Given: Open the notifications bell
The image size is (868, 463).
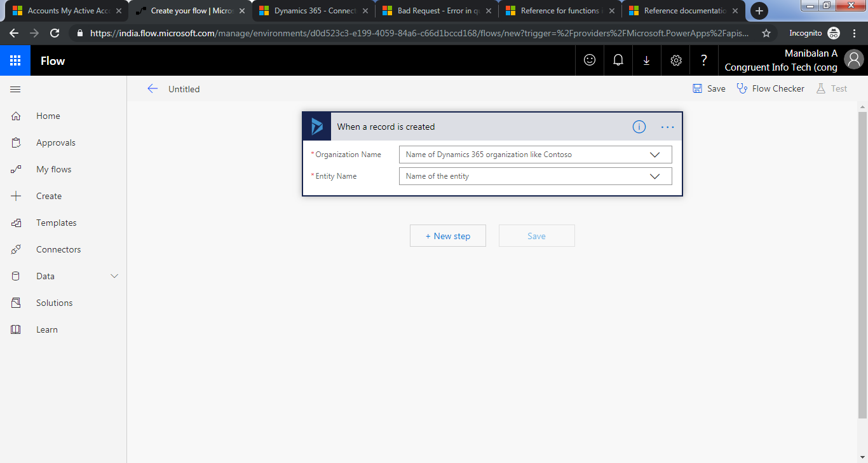Looking at the screenshot, I should tap(618, 60).
